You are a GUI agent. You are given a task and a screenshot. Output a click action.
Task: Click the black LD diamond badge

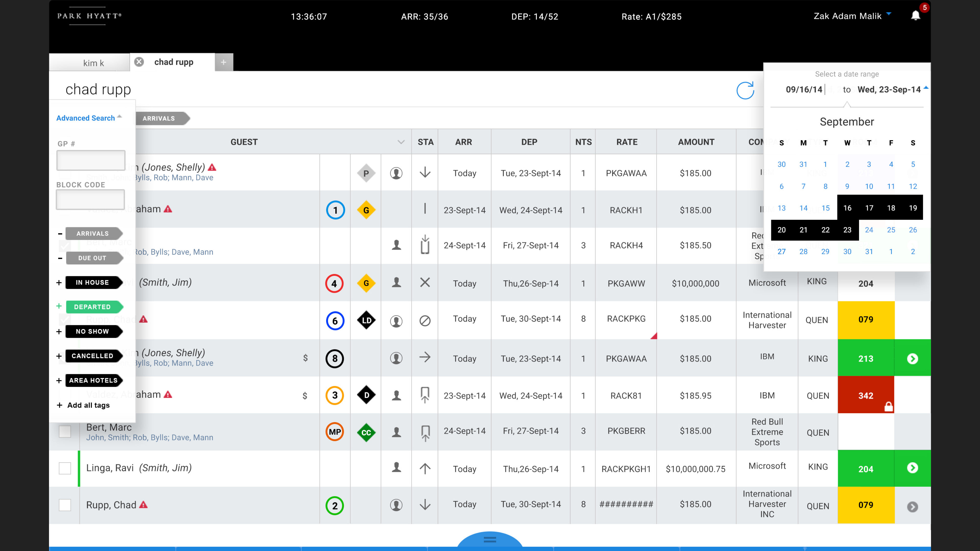point(366,320)
